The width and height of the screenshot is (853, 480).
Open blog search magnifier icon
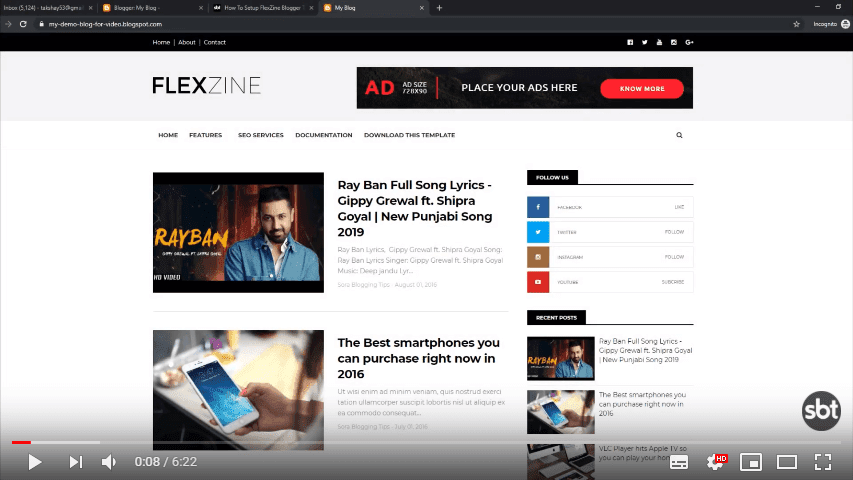point(679,135)
